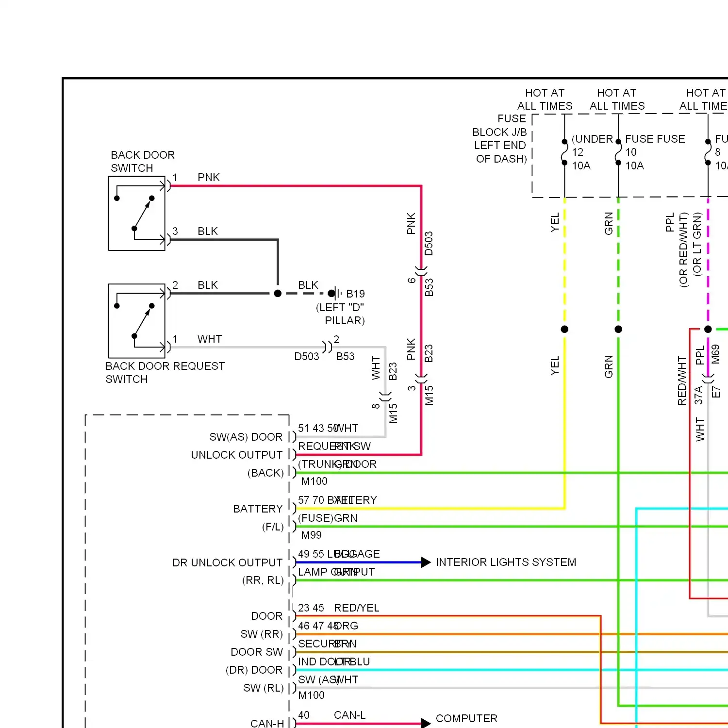Click the E7 connector label

[x=716, y=392]
